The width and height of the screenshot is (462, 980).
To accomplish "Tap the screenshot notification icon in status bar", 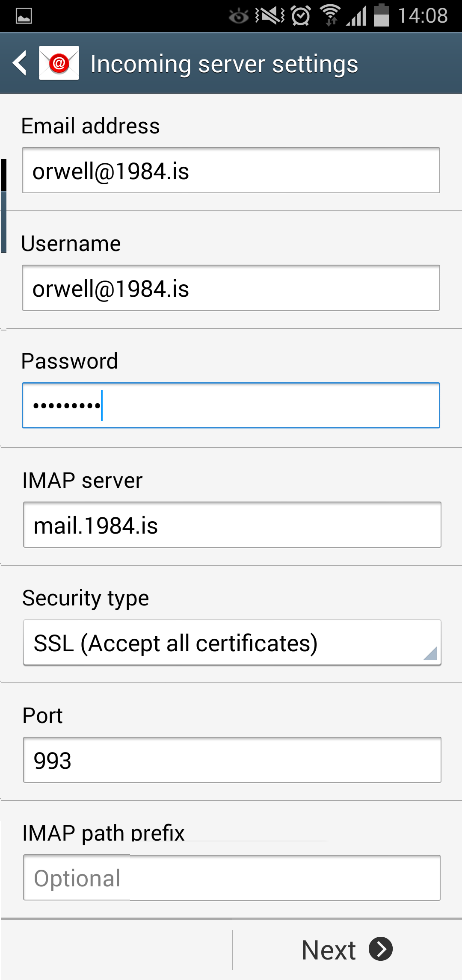I will (x=24, y=16).
